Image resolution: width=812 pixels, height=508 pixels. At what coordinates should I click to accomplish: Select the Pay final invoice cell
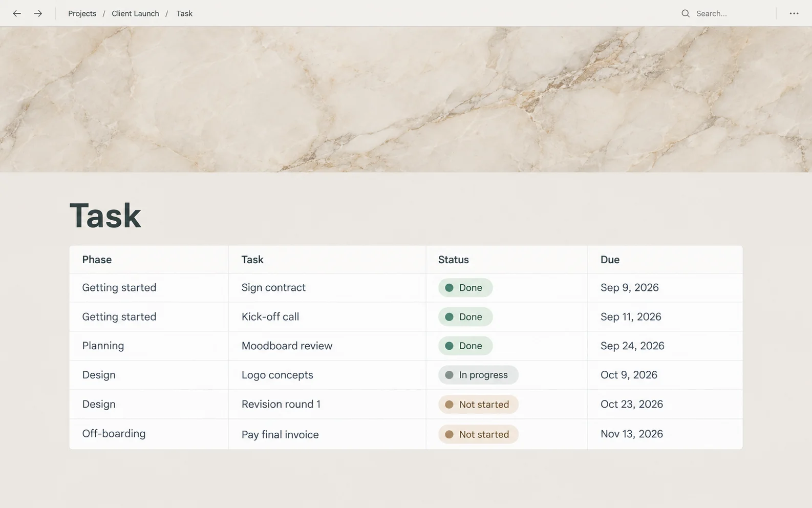[x=327, y=434]
